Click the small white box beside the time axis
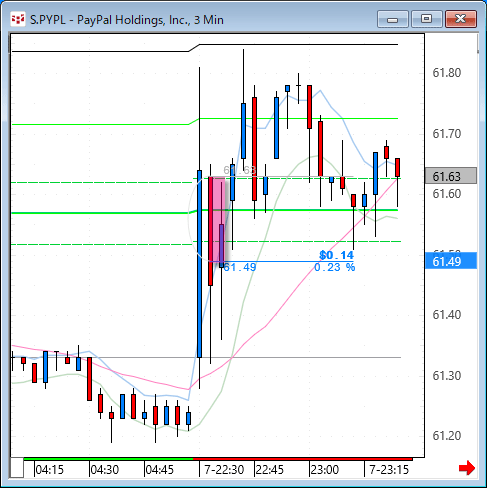This screenshot has height=488, width=487. pos(17,468)
